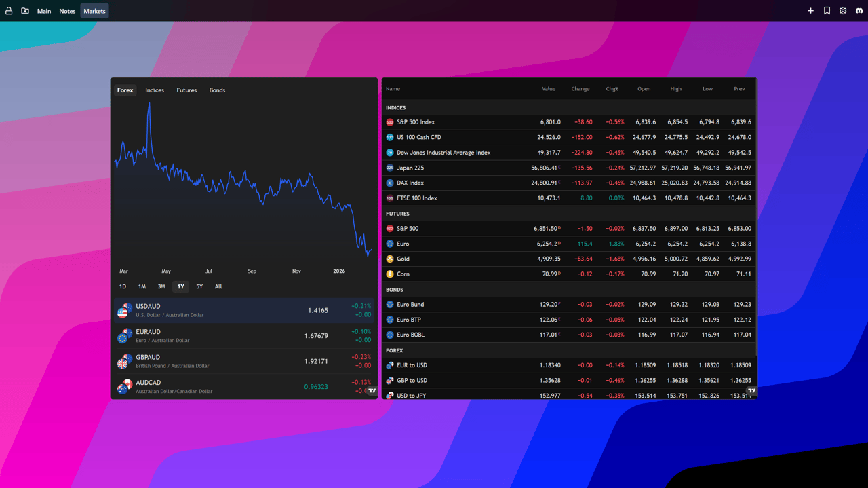Switch to the Bonds tab
This screenshot has height=488, width=868.
click(x=217, y=90)
